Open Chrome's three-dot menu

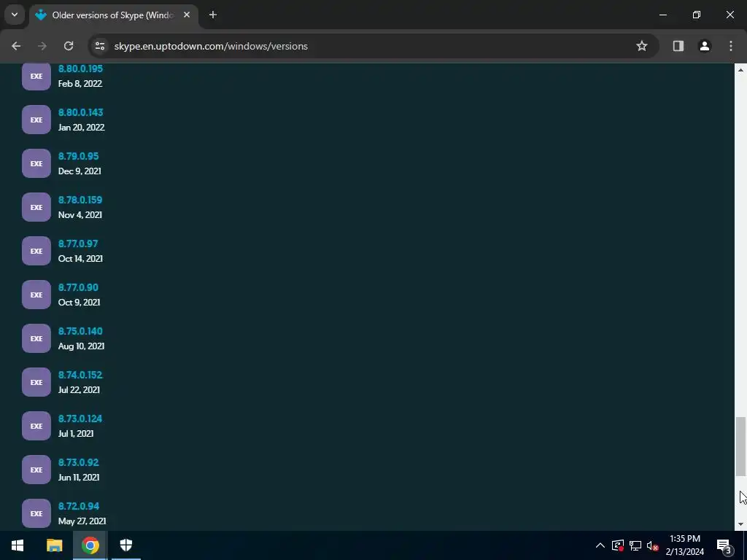tap(731, 46)
